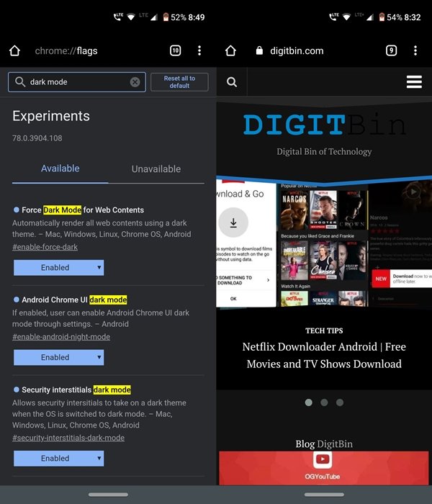This screenshot has height=504, width=432.
Task: Tap the home icon beside digitbin.com
Action: [x=230, y=50]
